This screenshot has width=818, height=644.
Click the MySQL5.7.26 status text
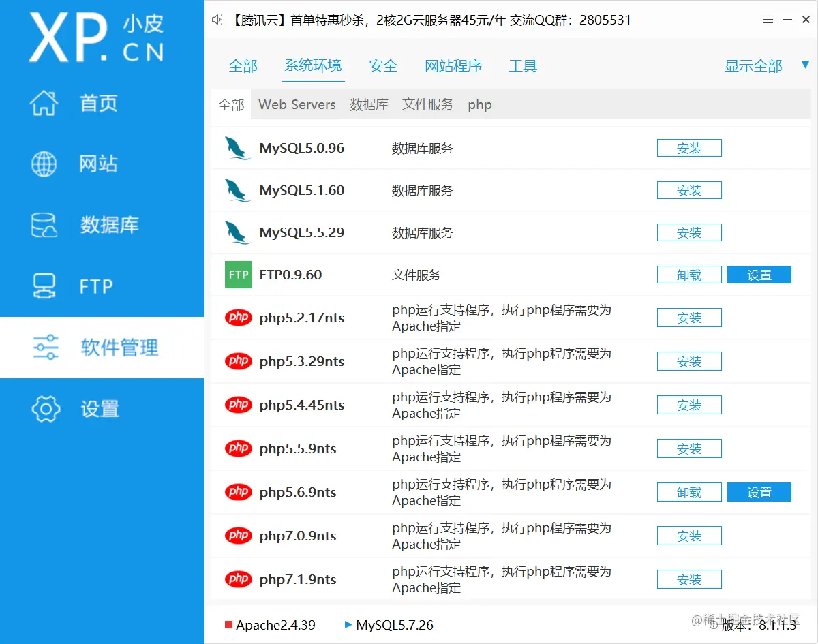[x=395, y=625]
